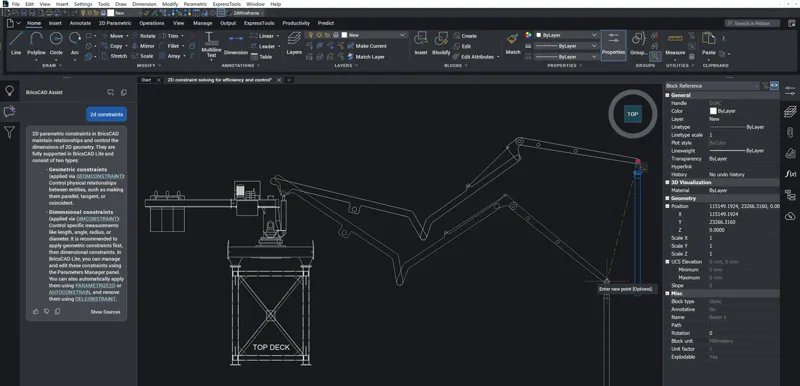Toggle the layer on/off lightbulb

click(311, 35)
